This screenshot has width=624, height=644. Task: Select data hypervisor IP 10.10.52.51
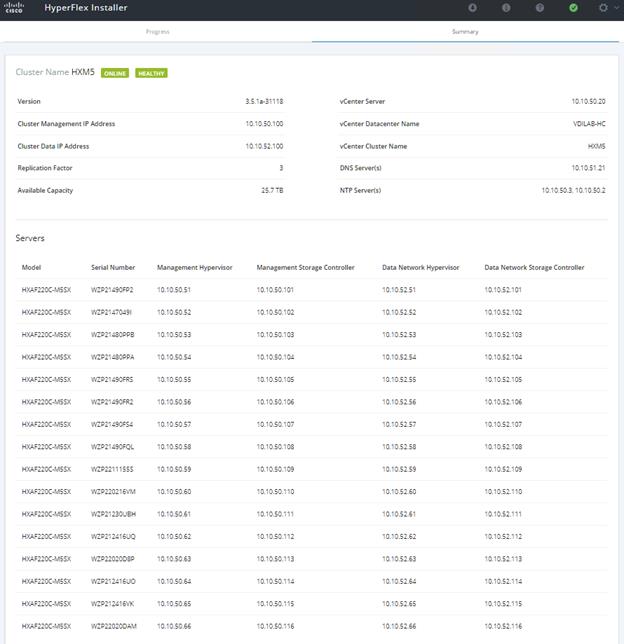(x=399, y=290)
